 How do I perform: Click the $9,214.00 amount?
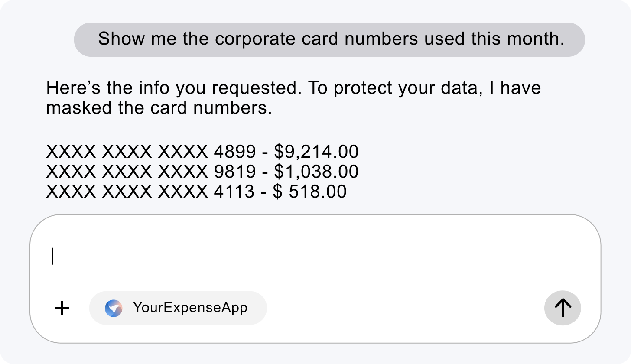point(316,152)
